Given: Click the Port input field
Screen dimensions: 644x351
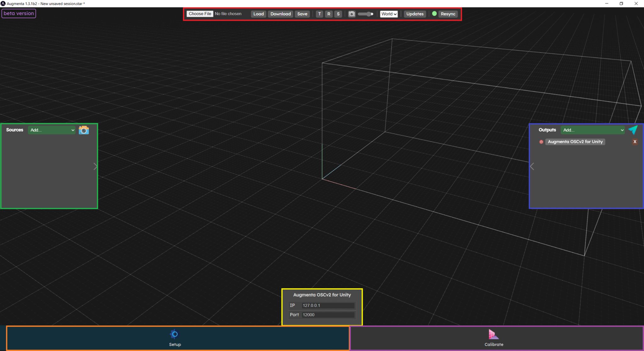Looking at the screenshot, I should point(328,314).
